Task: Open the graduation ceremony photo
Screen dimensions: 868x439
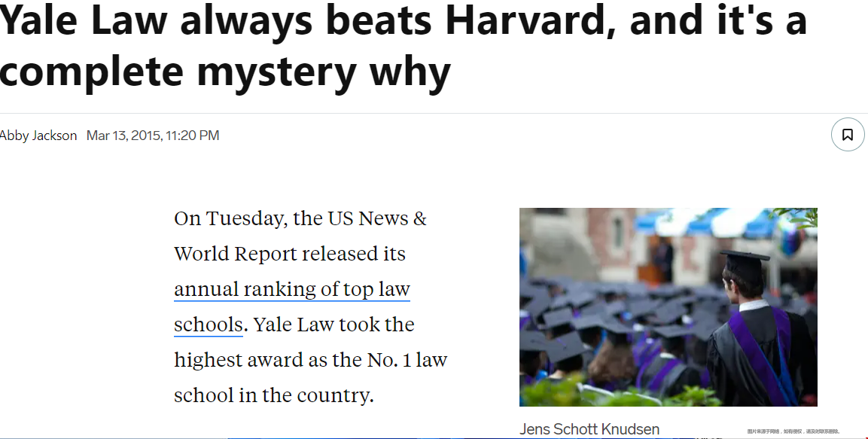Action: 669,307
